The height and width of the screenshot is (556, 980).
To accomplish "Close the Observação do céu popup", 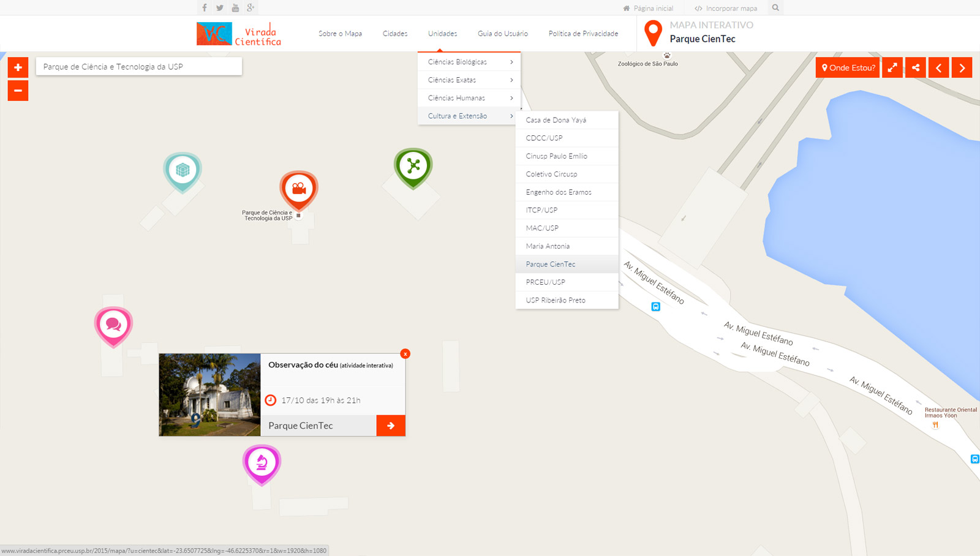I will (405, 354).
